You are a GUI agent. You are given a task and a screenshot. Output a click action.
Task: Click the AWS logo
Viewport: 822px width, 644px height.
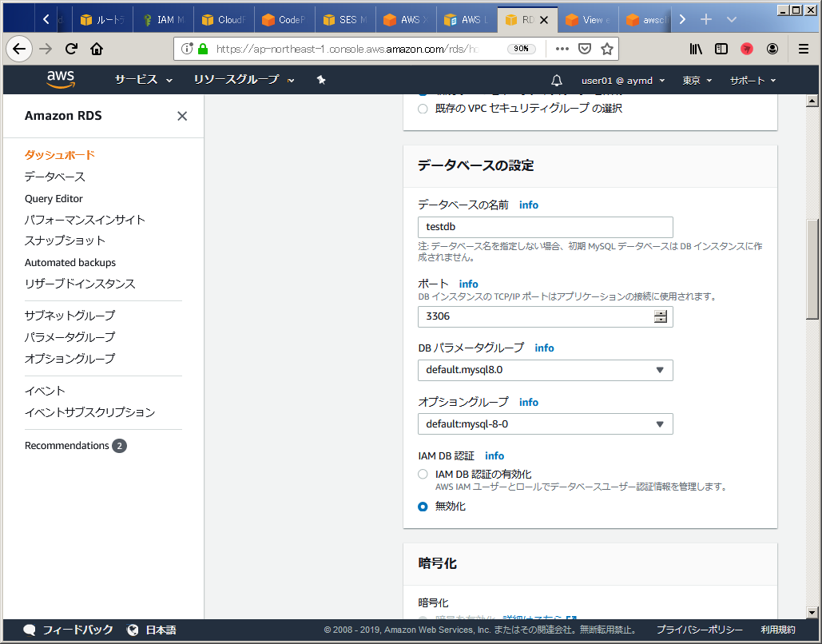click(60, 79)
